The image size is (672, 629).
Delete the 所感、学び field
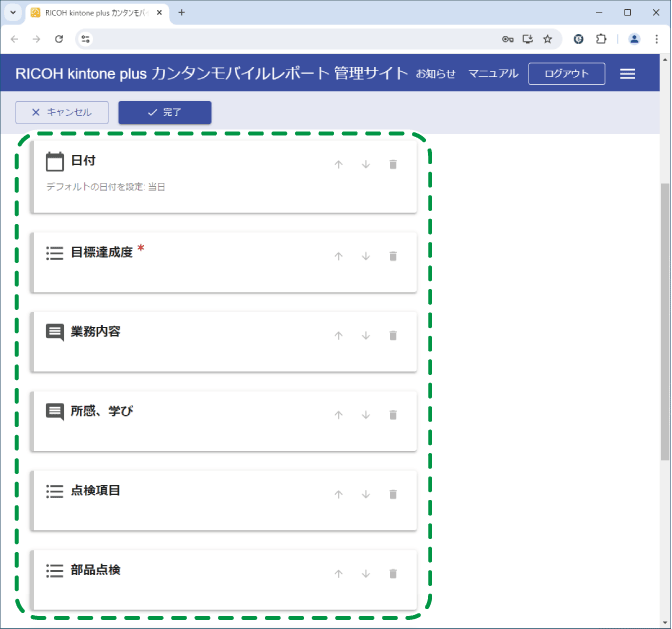coord(393,415)
